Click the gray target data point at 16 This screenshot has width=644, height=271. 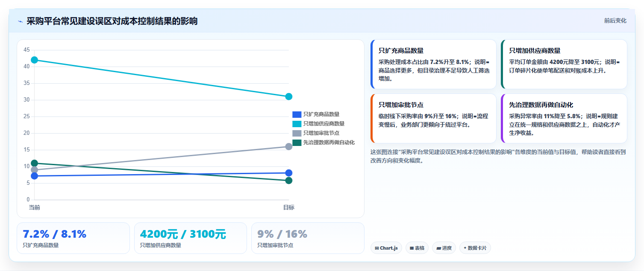point(288,146)
